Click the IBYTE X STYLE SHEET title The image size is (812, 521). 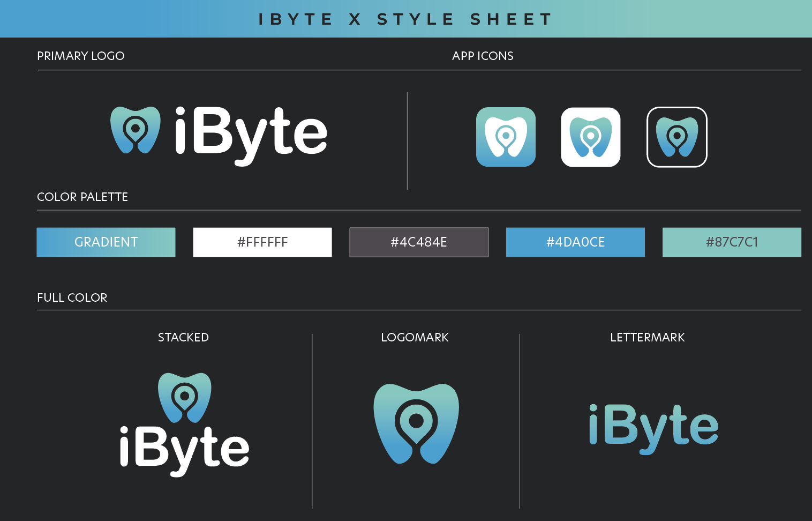click(x=405, y=19)
